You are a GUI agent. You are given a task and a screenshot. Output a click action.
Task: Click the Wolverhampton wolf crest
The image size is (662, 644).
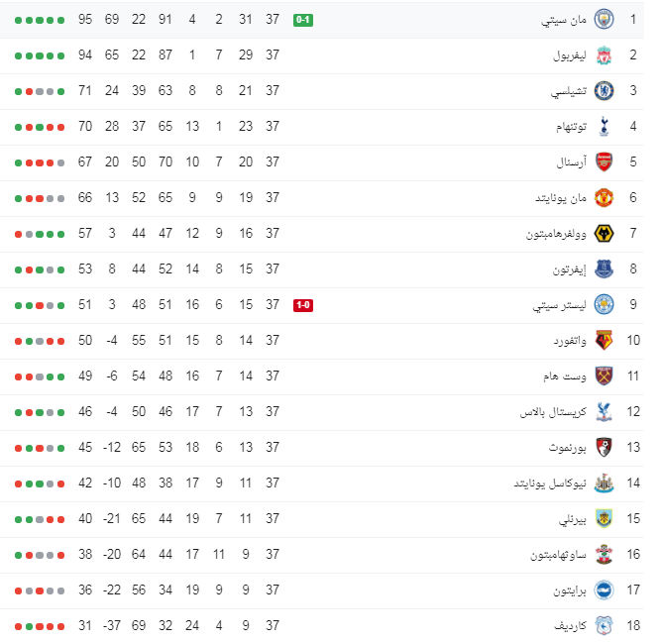pyautogui.click(x=604, y=234)
